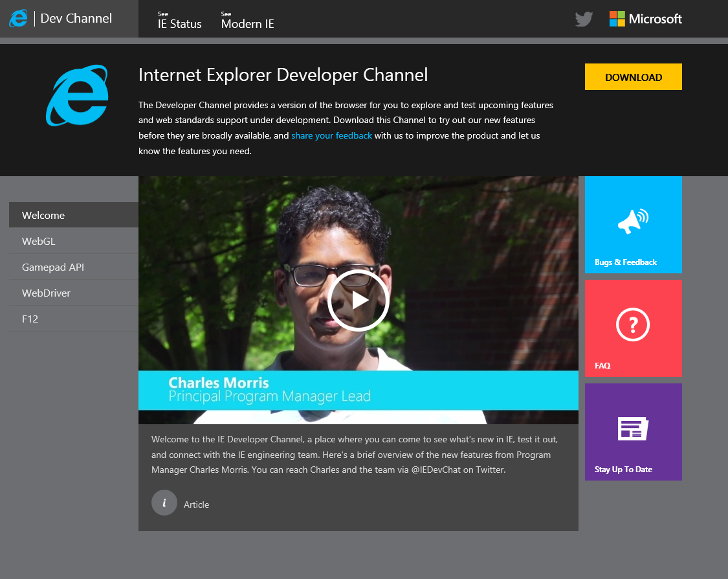Play the Charles Morris welcome video
This screenshot has height=579, width=728.
coord(358,300)
